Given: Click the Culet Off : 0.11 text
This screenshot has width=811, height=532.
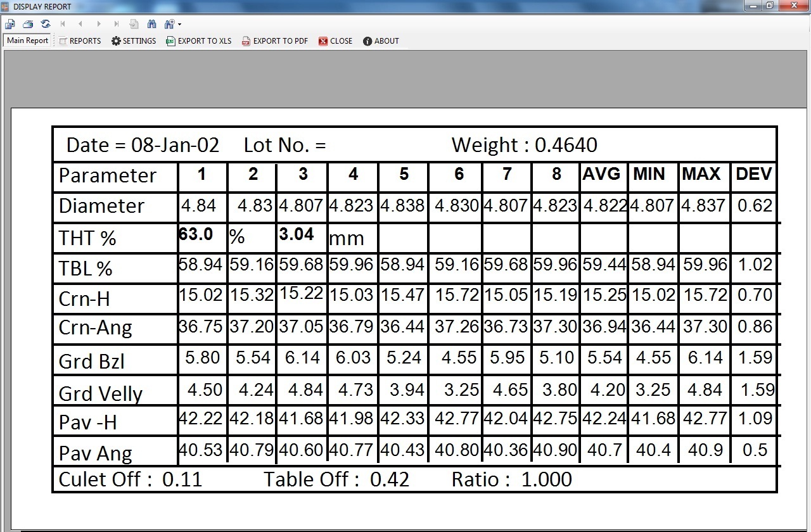Looking at the screenshot, I should click(x=131, y=479).
